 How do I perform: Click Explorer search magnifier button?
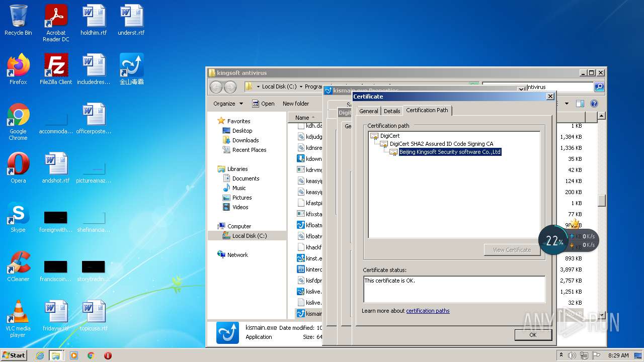pos(599,87)
